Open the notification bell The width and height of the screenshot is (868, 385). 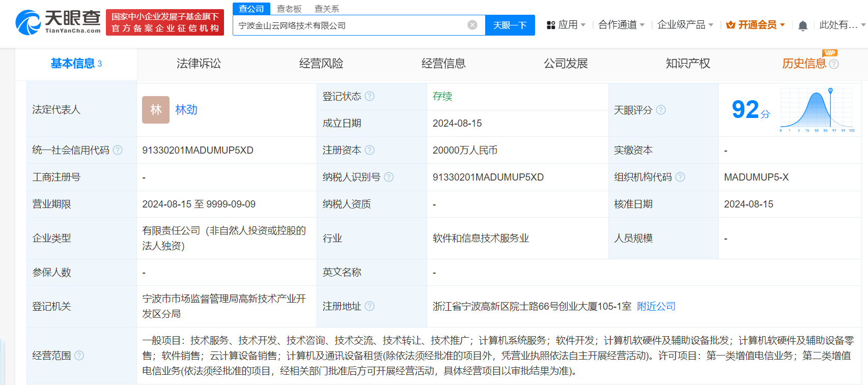tap(803, 25)
